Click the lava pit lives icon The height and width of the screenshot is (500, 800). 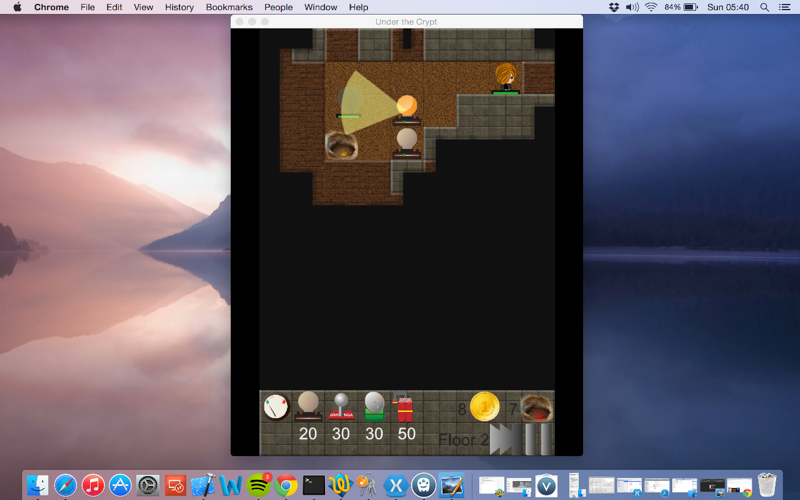point(537,407)
